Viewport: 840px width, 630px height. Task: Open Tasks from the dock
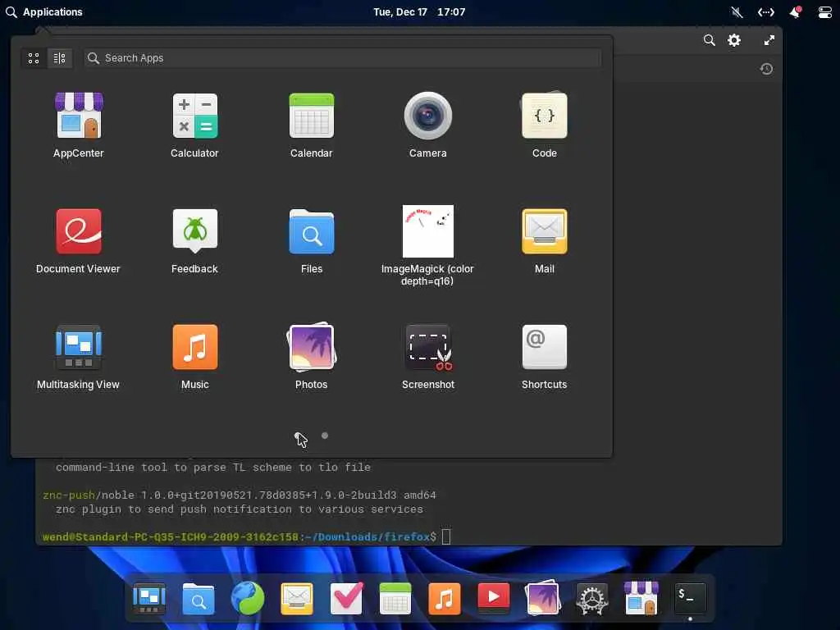(346, 598)
